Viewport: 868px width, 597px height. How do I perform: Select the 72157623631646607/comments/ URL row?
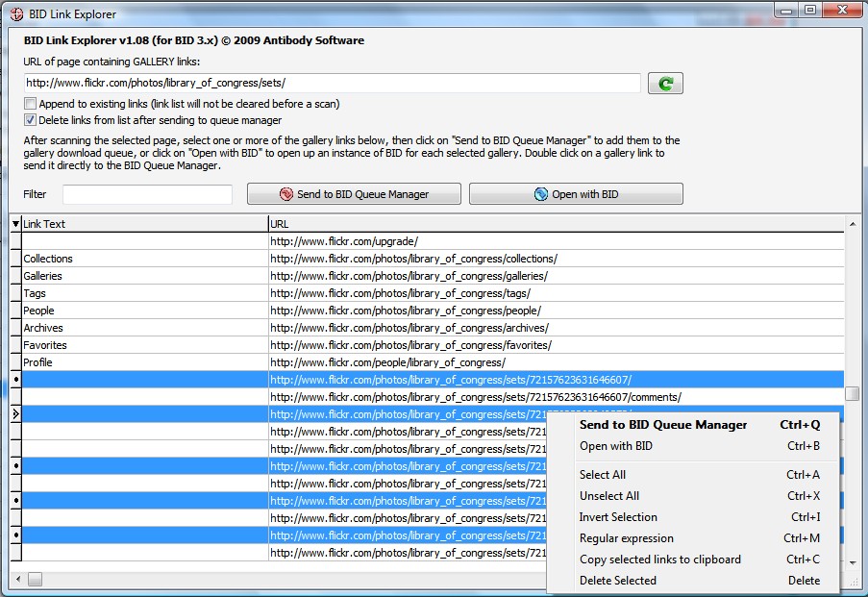pyautogui.click(x=557, y=397)
